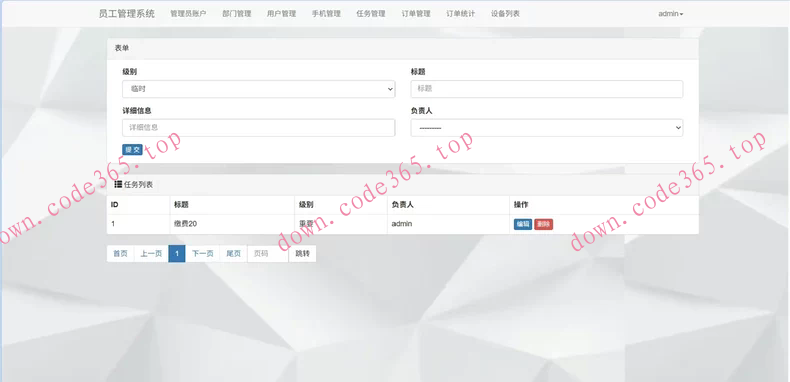
Task: Go to first page via 首页
Action: point(120,253)
